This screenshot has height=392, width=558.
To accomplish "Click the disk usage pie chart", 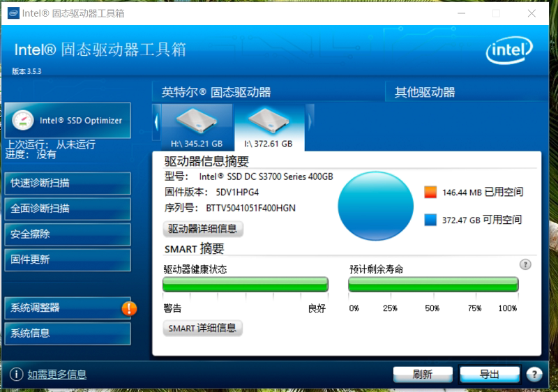I will pos(375,206).
